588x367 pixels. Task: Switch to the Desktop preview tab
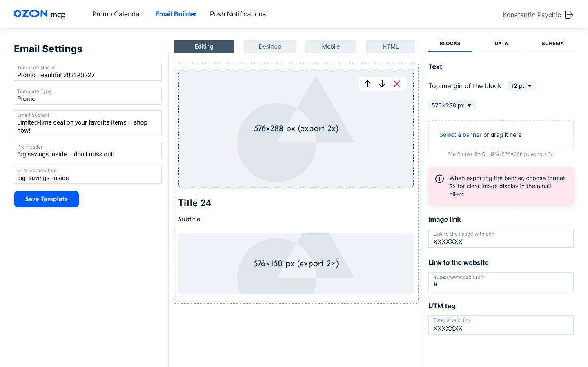coord(270,47)
